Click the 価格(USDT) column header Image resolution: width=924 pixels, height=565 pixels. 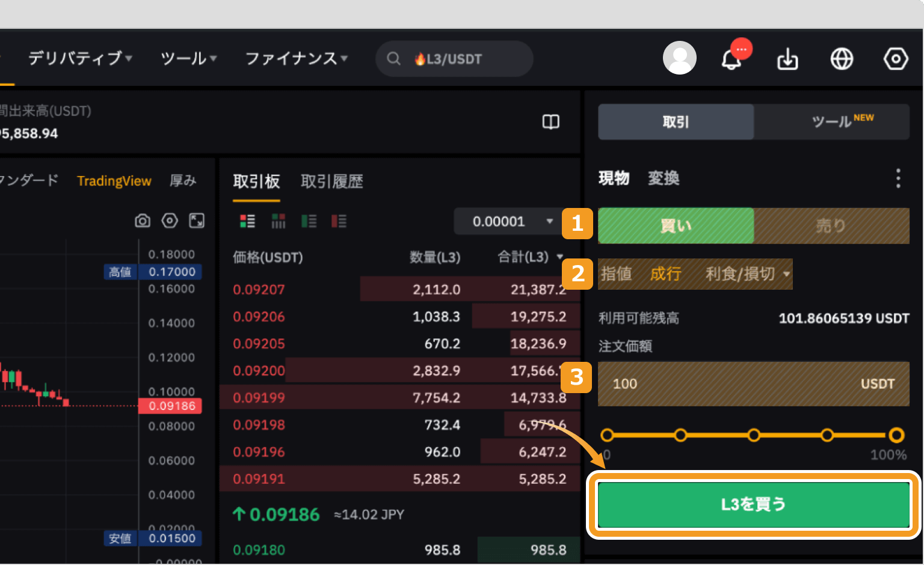[268, 257]
